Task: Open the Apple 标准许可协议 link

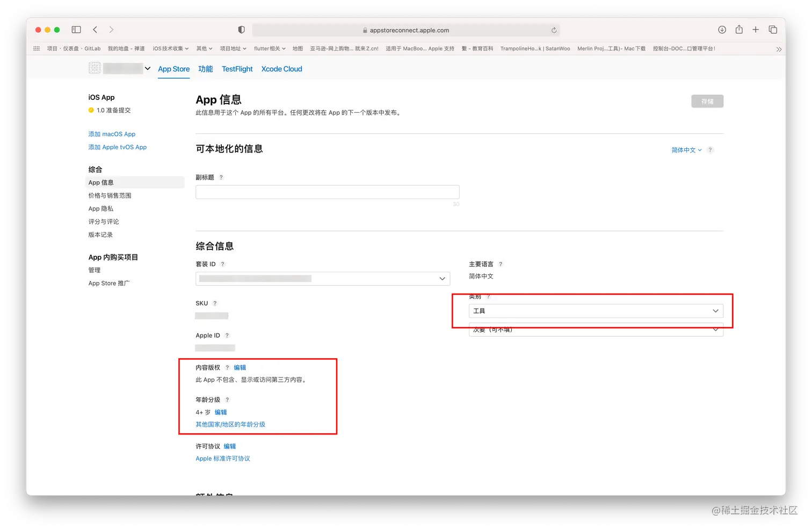Action: 223,459
